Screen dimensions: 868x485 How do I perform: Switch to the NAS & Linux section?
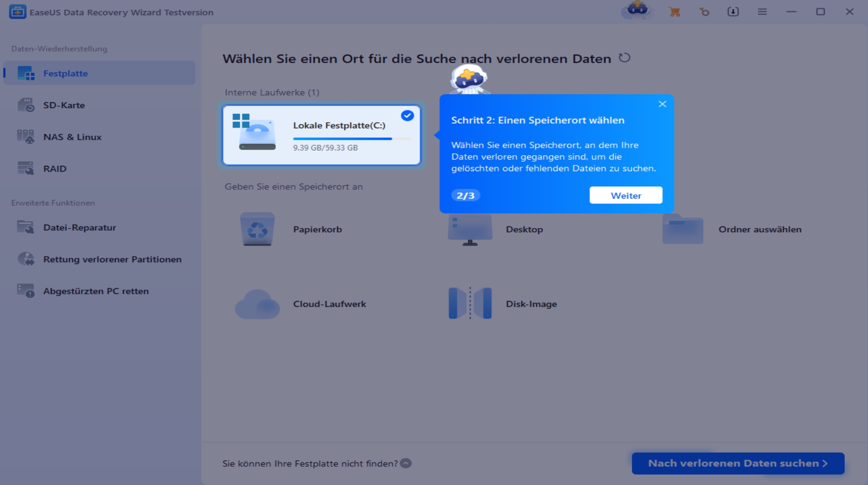click(x=72, y=137)
